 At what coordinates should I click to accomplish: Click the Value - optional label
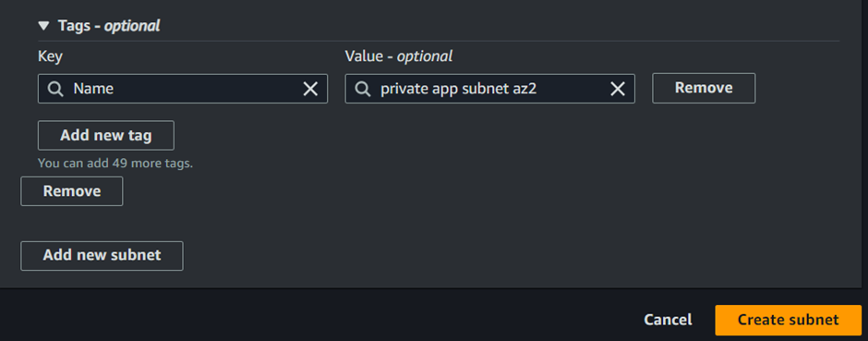coord(399,56)
